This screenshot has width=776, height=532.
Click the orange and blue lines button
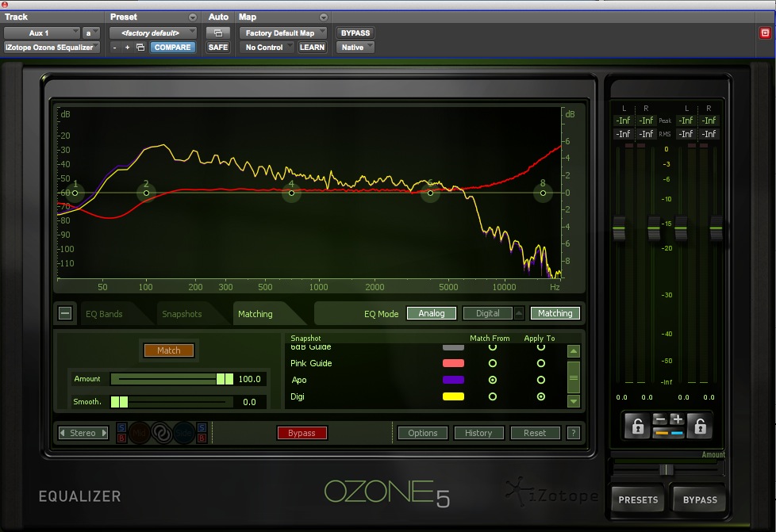click(669, 433)
